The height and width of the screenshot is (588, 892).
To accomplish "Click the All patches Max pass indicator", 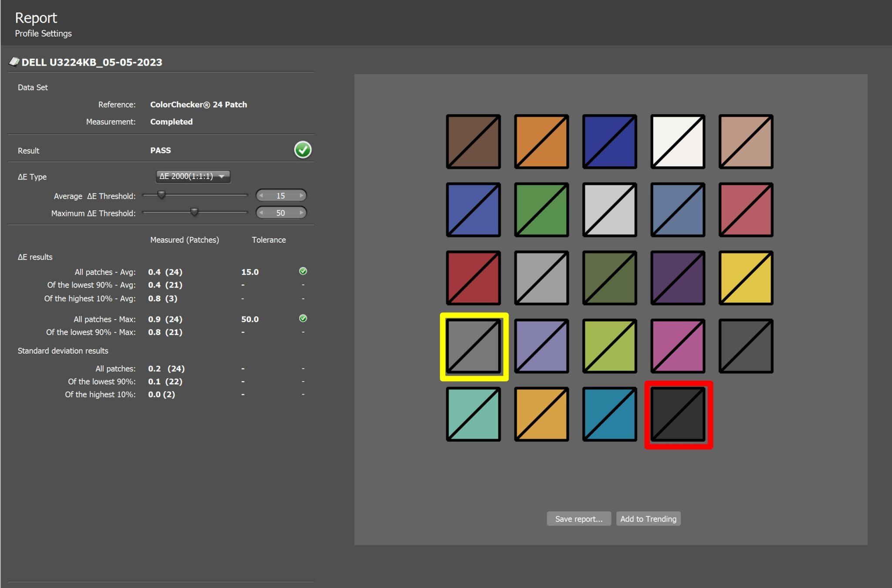I will coord(303,318).
